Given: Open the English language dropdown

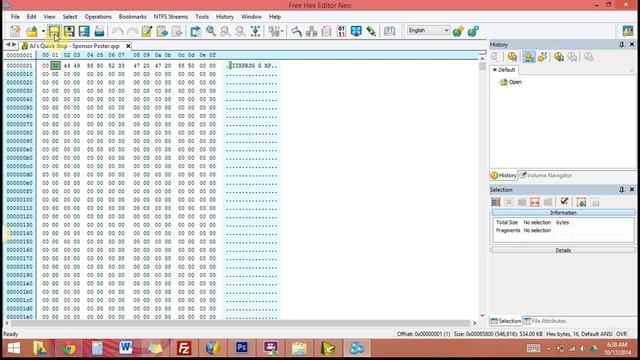Looking at the screenshot, I should point(429,30).
